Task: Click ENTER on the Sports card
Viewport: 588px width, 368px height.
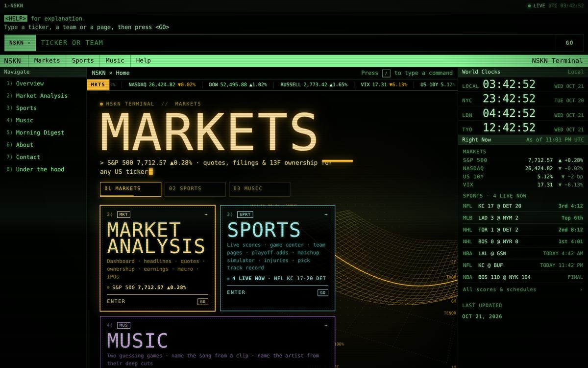Action: tap(236, 292)
